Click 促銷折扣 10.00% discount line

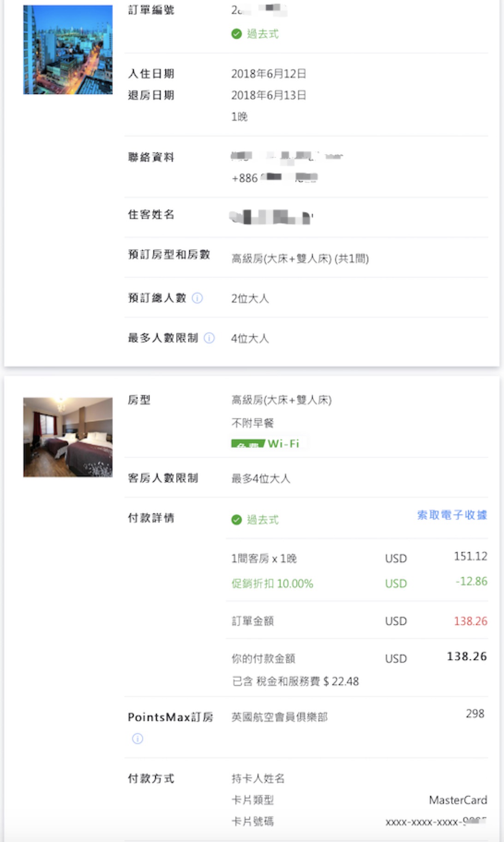272,583
